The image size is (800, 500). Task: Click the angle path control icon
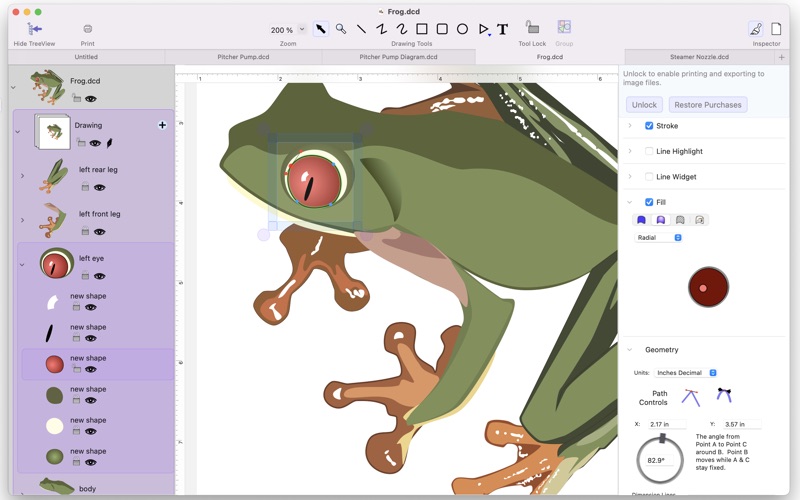pos(691,397)
